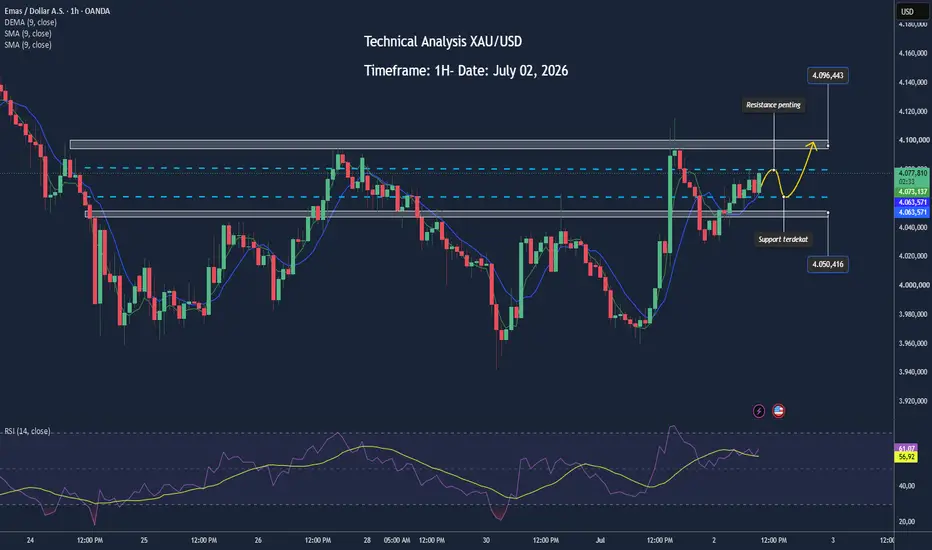
Task: Click the Timeframe: 1H- Date: July 02, 2026 text
Action: [466, 71]
